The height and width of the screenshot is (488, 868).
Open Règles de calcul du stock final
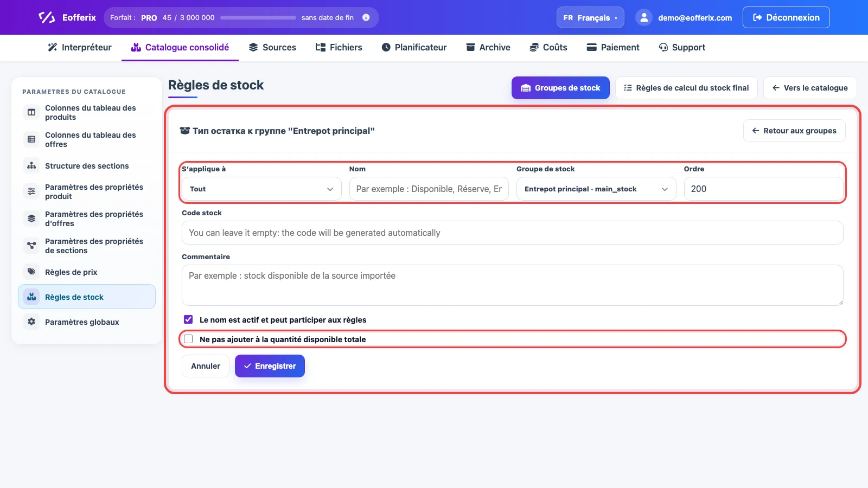[x=686, y=88]
